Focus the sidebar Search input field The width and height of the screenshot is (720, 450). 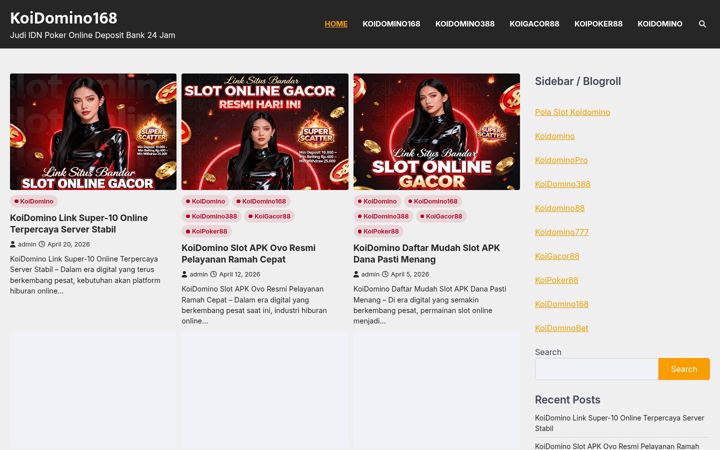coord(596,369)
